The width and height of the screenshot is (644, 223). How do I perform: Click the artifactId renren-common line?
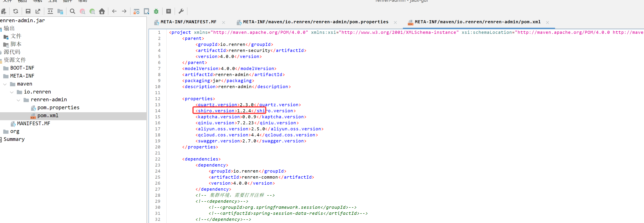[261, 177]
